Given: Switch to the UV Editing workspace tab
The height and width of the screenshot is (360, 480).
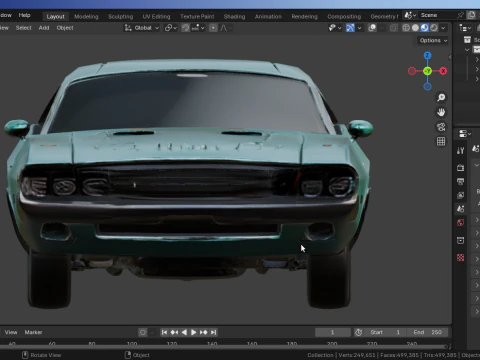Looking at the screenshot, I should click(x=156, y=16).
